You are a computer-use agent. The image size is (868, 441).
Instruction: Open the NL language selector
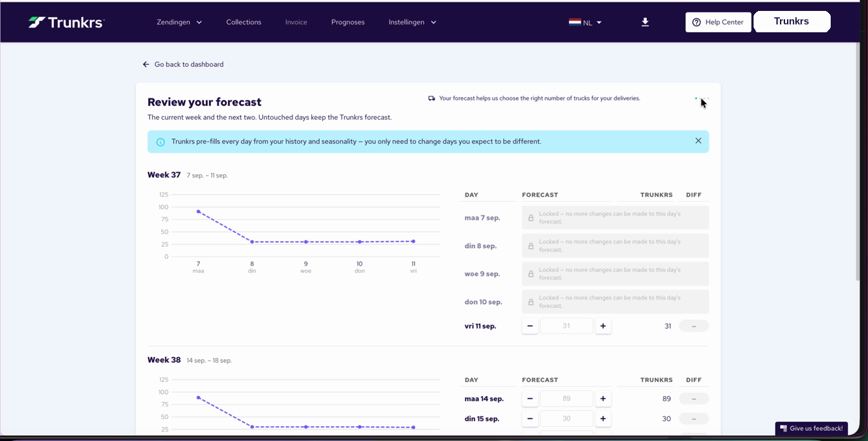[585, 22]
